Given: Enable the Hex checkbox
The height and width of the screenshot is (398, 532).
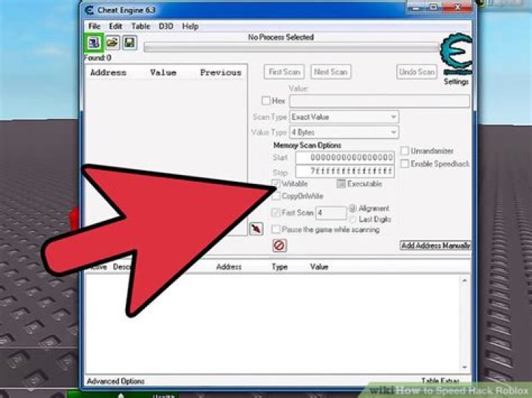Looking at the screenshot, I should [267, 100].
